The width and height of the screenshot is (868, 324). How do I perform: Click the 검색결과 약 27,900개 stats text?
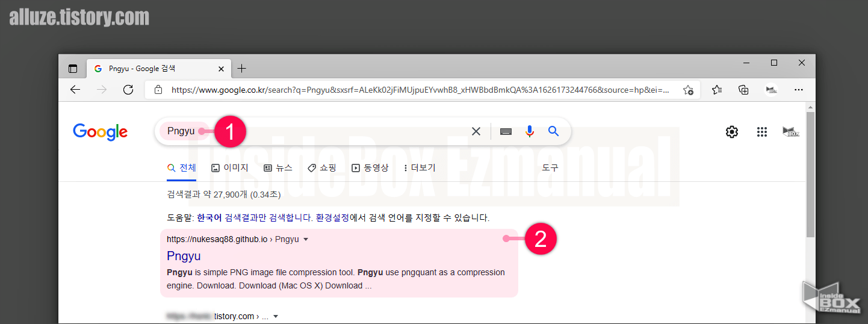coord(223,195)
